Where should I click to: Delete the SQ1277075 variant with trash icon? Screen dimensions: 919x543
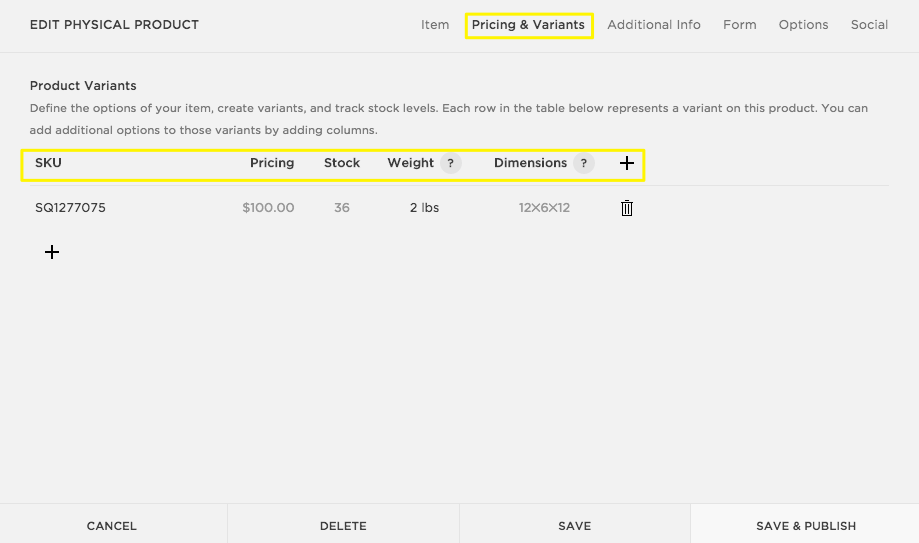(x=627, y=208)
